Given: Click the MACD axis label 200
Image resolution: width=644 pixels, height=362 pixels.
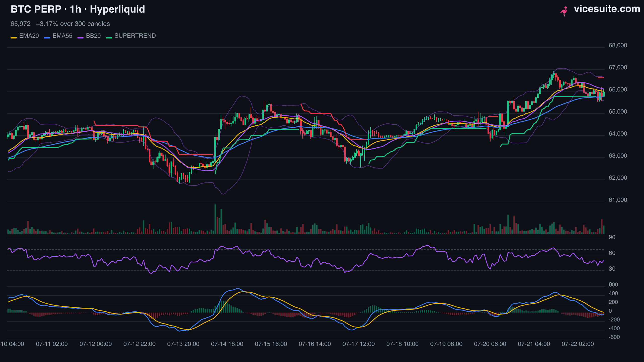Looking at the screenshot, I should (x=613, y=302).
